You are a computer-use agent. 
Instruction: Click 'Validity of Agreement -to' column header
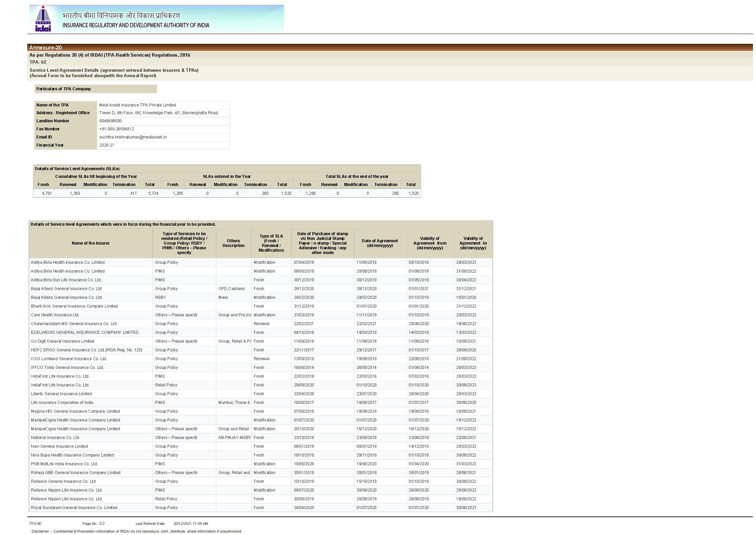pyautogui.click(x=473, y=243)
